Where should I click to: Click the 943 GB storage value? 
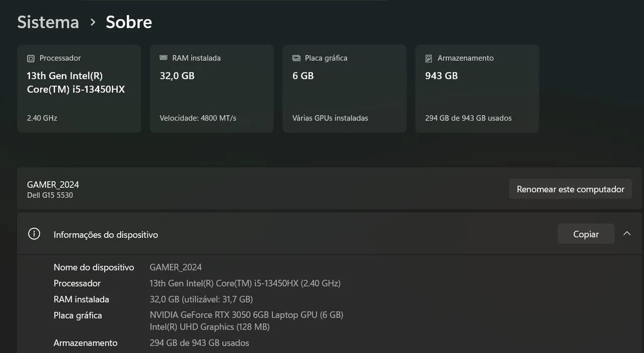pyautogui.click(x=441, y=75)
